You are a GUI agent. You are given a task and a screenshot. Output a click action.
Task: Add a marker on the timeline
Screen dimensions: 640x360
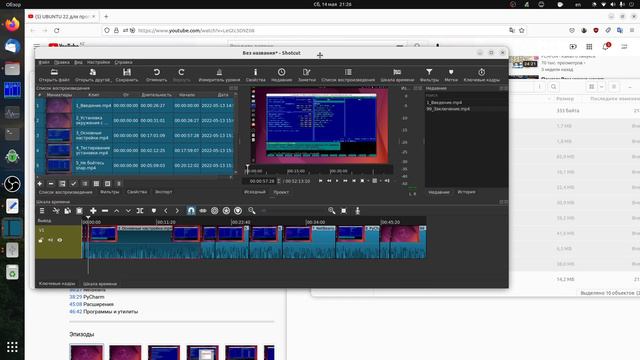click(154, 211)
